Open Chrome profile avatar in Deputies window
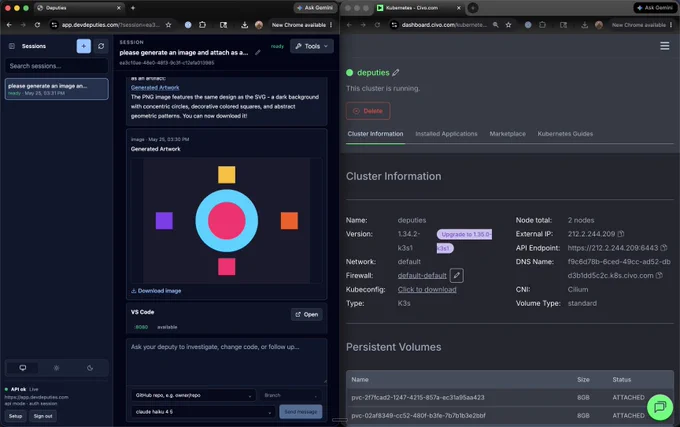Viewport: 680px width, 427px height. click(x=259, y=25)
